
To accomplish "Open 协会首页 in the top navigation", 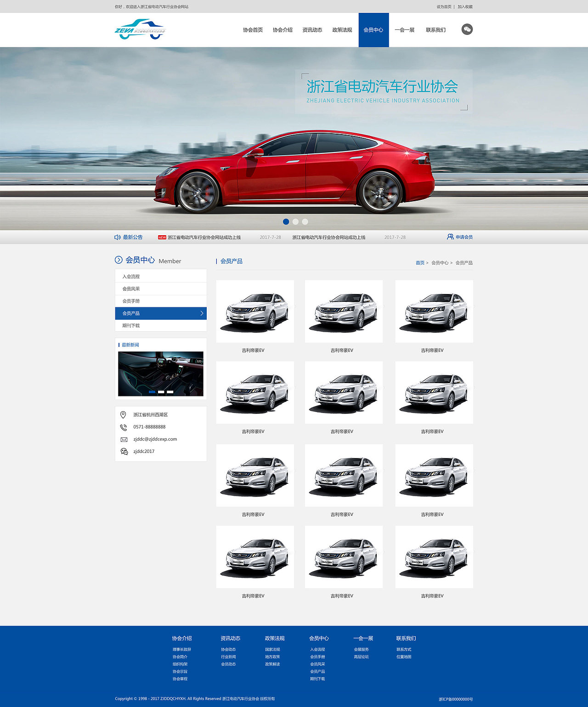I will (253, 30).
